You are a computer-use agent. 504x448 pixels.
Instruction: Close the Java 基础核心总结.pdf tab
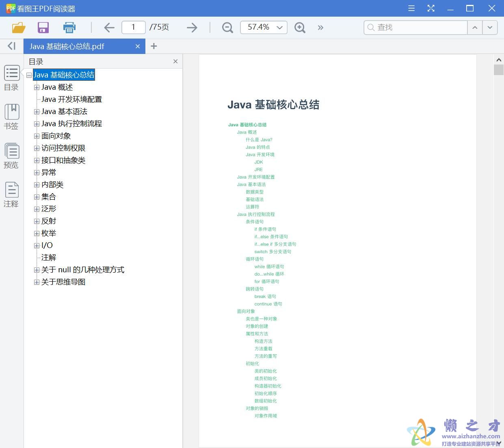[138, 46]
